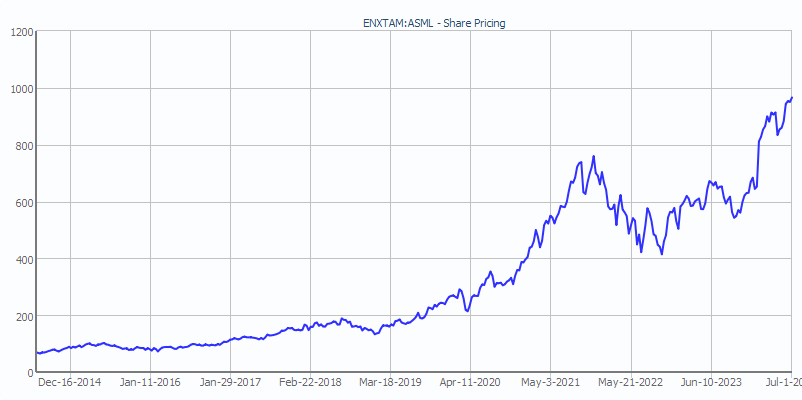Image resolution: width=802 pixels, height=400 pixels.
Task: Click the 1200 label on the price axis
Action: (x=21, y=32)
